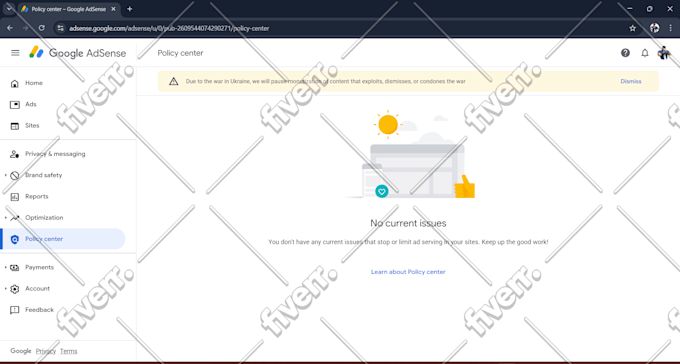Open the account avatar in AdSense header
680x364 pixels.
[664, 53]
